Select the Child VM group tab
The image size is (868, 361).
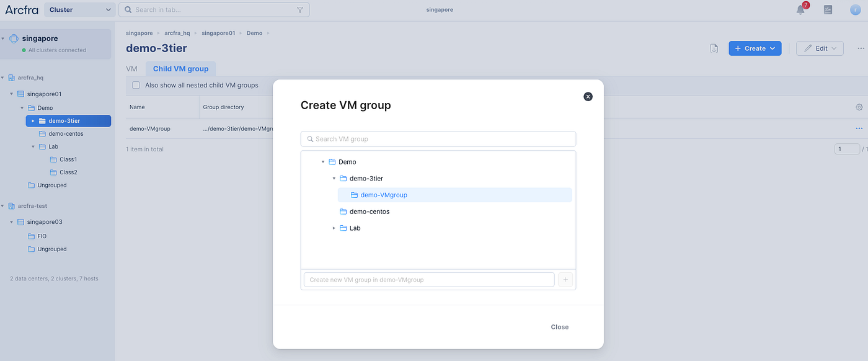[x=181, y=69]
